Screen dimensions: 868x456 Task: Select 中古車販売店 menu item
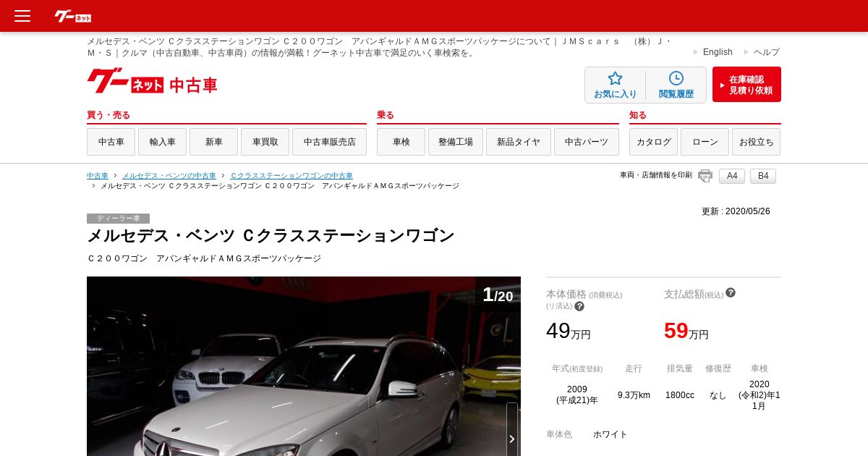click(329, 142)
